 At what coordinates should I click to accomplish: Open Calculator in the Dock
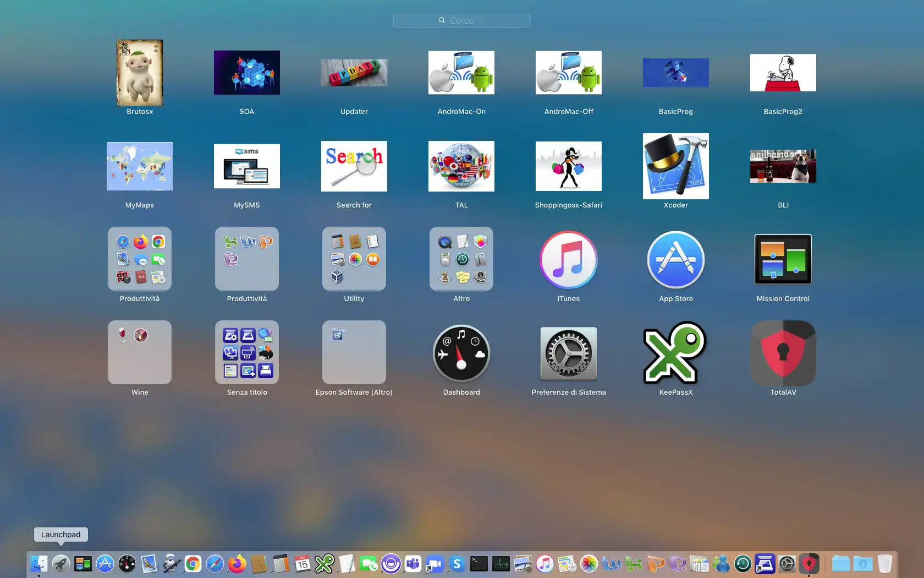pyautogui.click(x=280, y=564)
